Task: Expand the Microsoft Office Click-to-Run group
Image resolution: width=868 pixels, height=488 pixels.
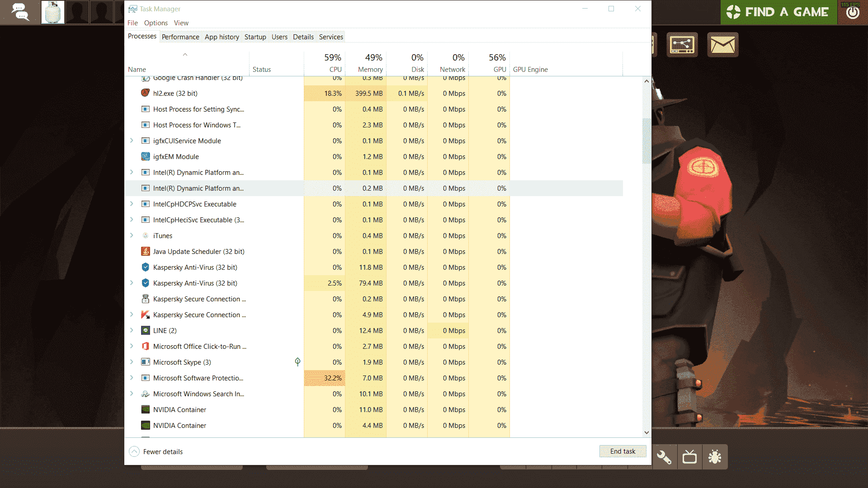Action: tap(132, 346)
